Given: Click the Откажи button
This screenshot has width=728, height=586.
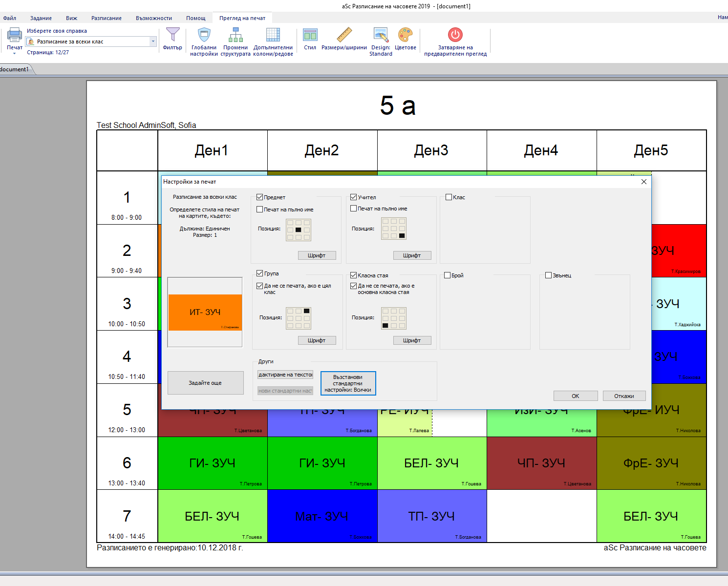Looking at the screenshot, I should (x=624, y=396).
